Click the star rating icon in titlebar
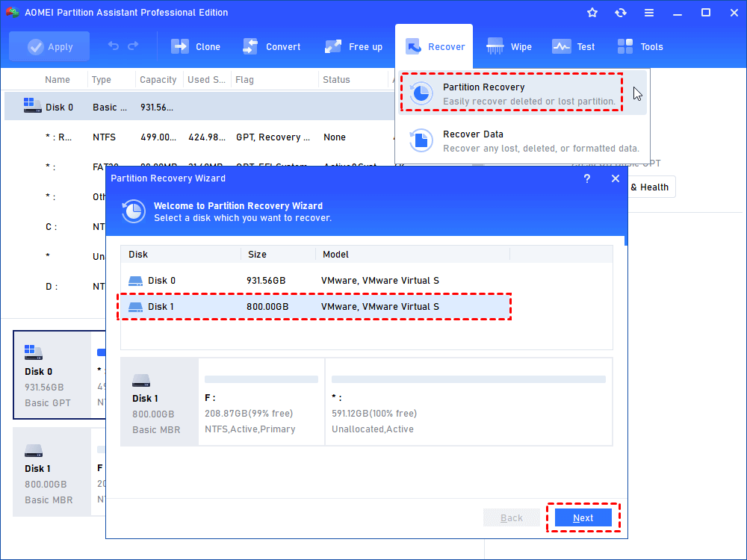 pos(592,12)
